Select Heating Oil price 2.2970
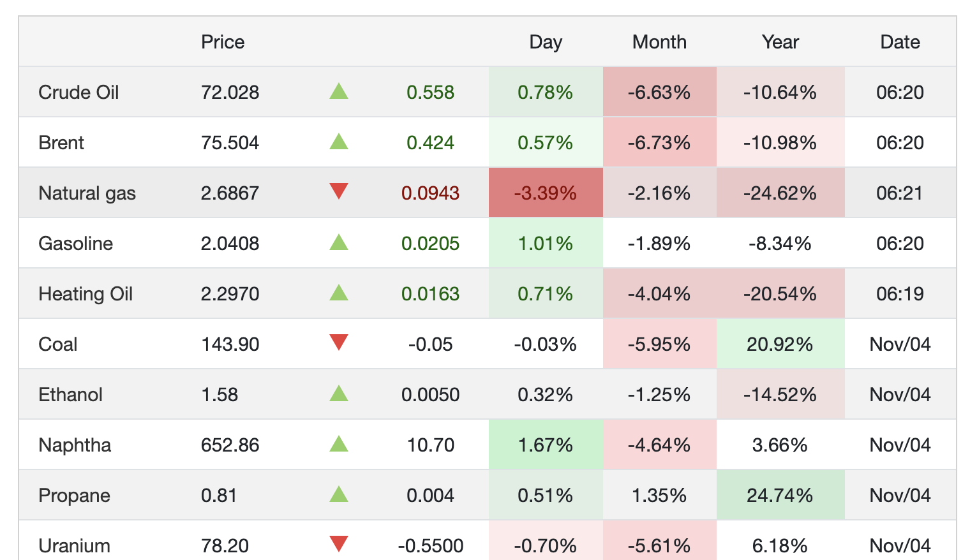This screenshot has height=560, width=970. pyautogui.click(x=230, y=294)
